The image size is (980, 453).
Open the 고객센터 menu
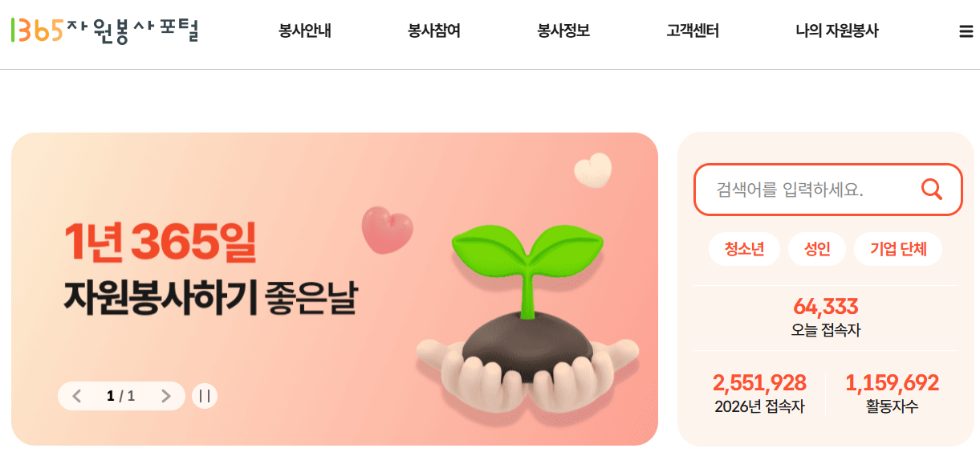[693, 31]
